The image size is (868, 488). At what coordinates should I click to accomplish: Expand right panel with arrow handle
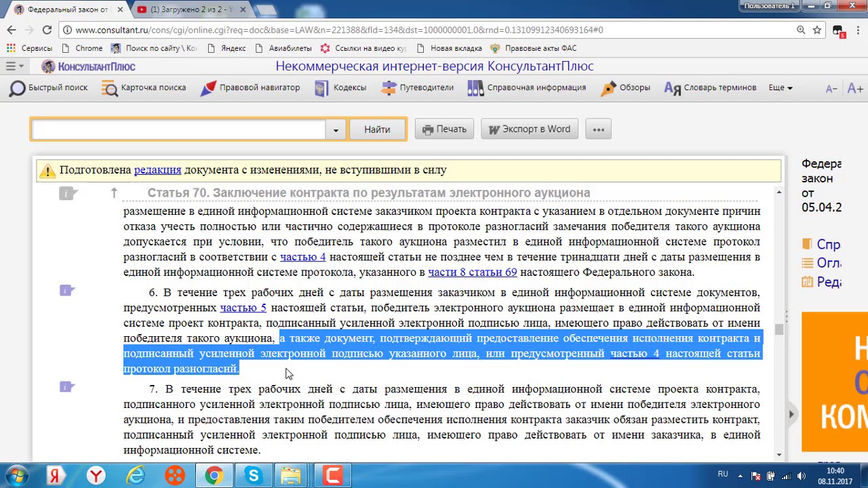coord(791,414)
